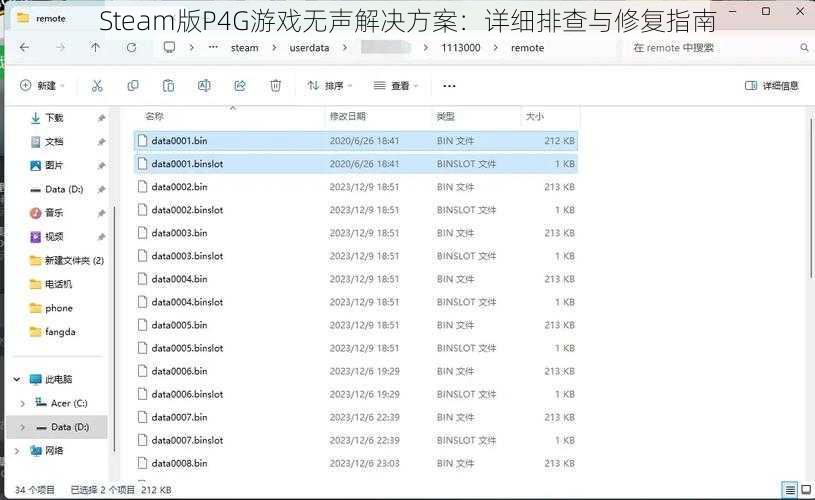Viewport: 815px width, 500px height.
Task: Select 此电脑 This PC in tree
Action: pos(51,379)
